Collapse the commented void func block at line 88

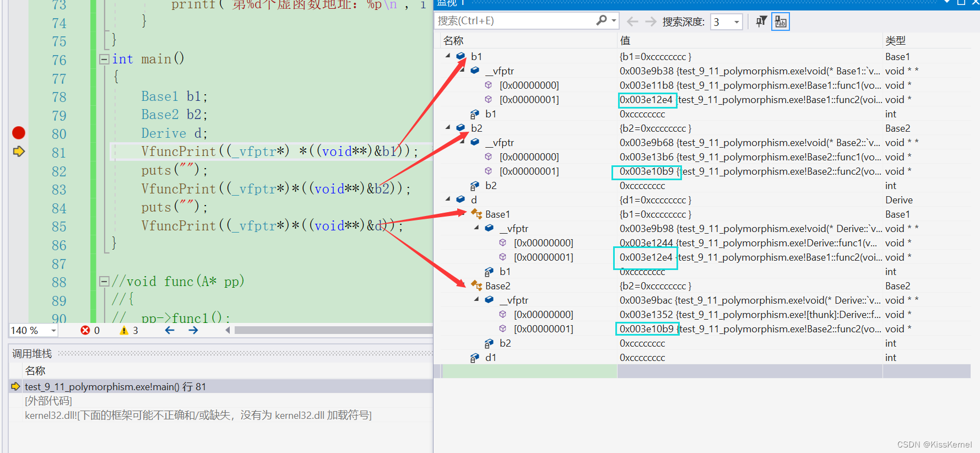pos(104,282)
